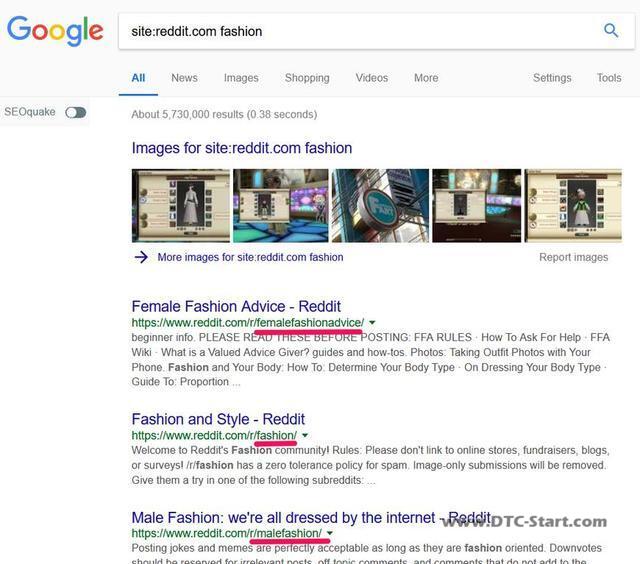Click the SEOquake label
Image resolution: width=640 pixels, height=564 pixels.
30,112
